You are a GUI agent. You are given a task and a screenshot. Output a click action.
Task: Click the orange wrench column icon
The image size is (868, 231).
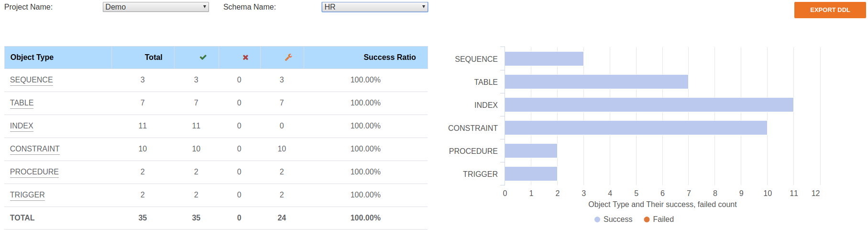pyautogui.click(x=288, y=58)
